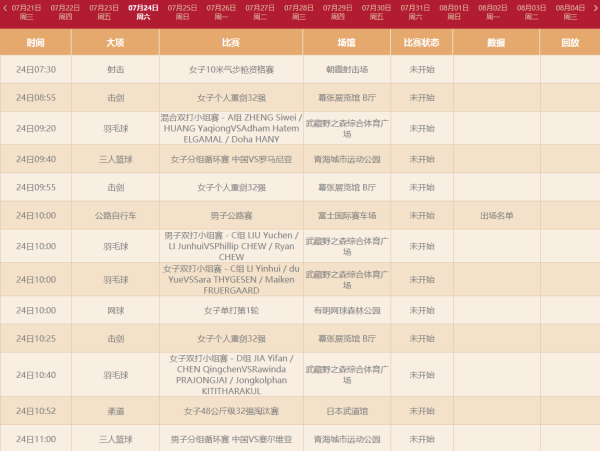Click the 大项 column header
Image resolution: width=600 pixels, height=451 pixels.
pos(115,42)
